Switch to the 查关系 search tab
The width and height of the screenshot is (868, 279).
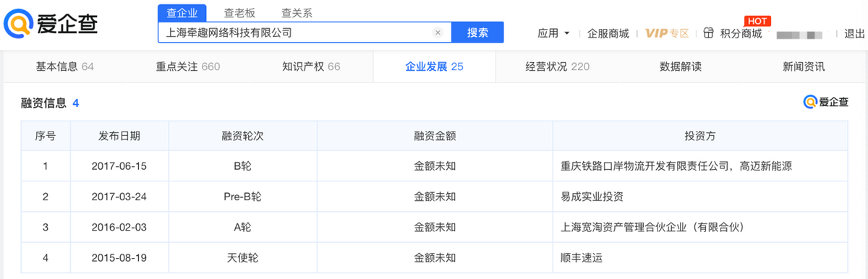pyautogui.click(x=297, y=13)
